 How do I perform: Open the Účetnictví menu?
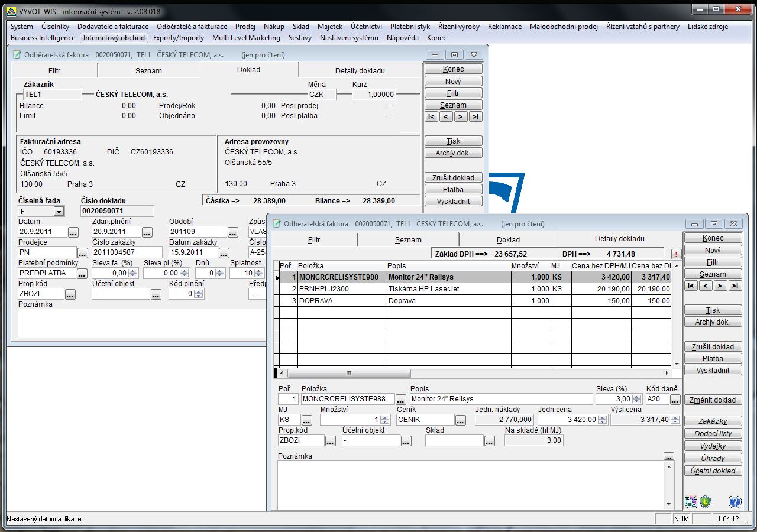tap(366, 27)
